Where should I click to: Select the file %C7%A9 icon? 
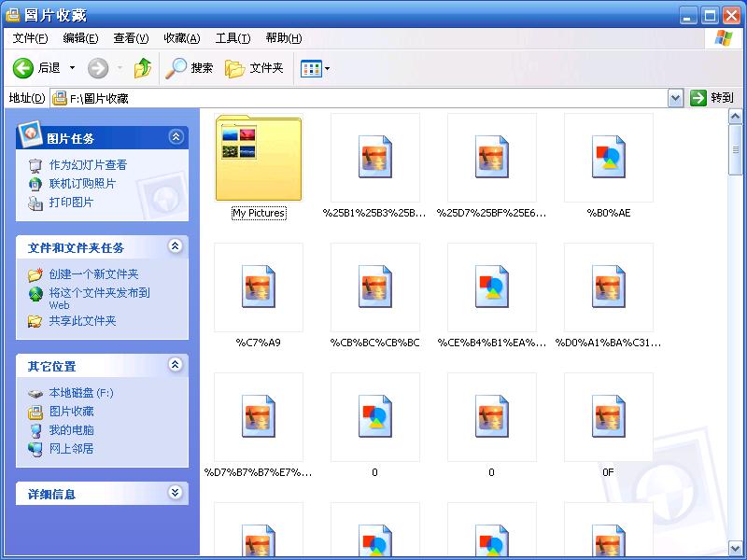pos(259,287)
